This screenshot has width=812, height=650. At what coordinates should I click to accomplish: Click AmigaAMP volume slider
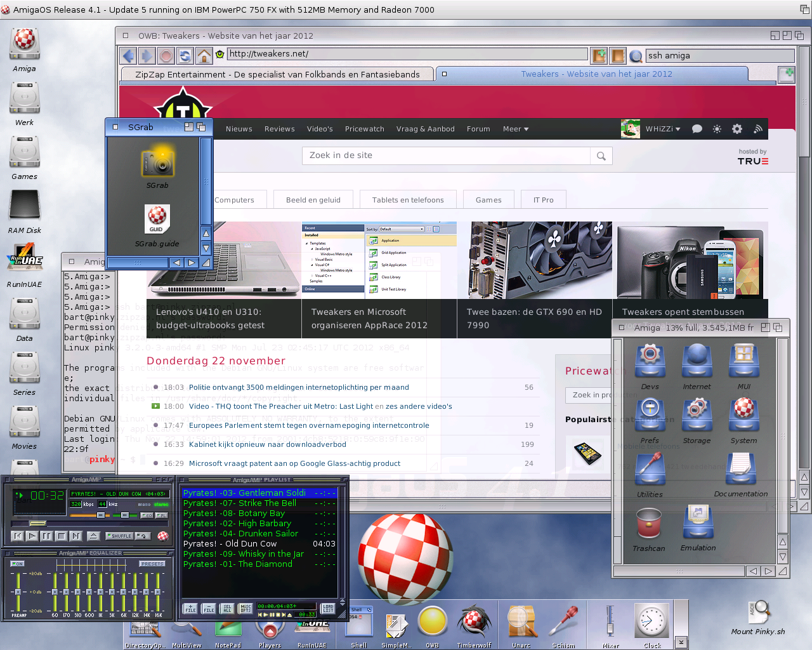click(x=89, y=515)
